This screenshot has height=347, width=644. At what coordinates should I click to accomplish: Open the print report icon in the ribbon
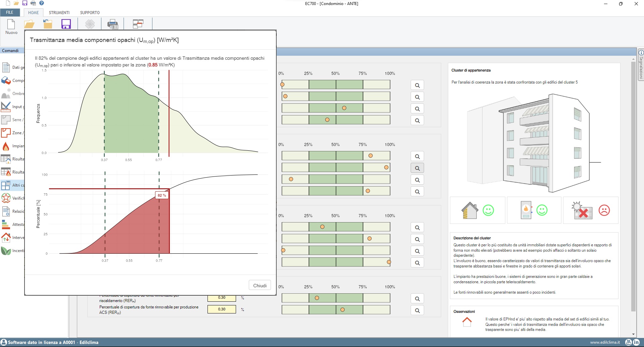113,24
